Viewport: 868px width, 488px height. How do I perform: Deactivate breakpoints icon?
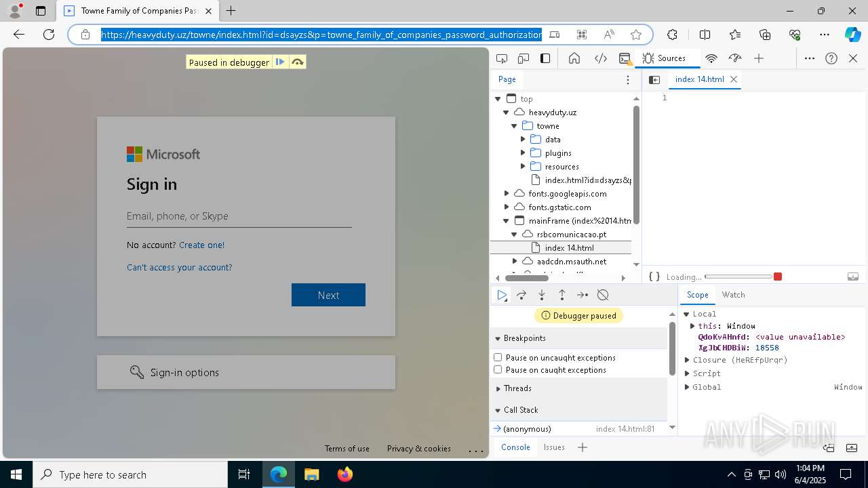pyautogui.click(x=603, y=295)
